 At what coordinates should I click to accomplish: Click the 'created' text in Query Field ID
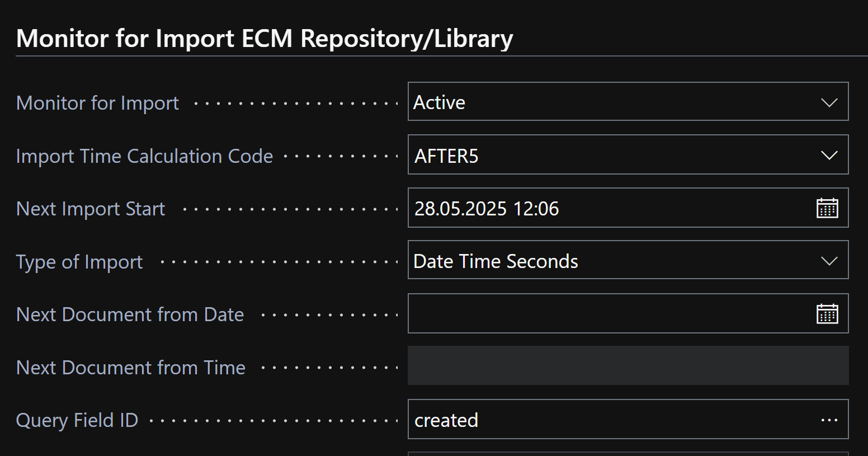pos(446,420)
